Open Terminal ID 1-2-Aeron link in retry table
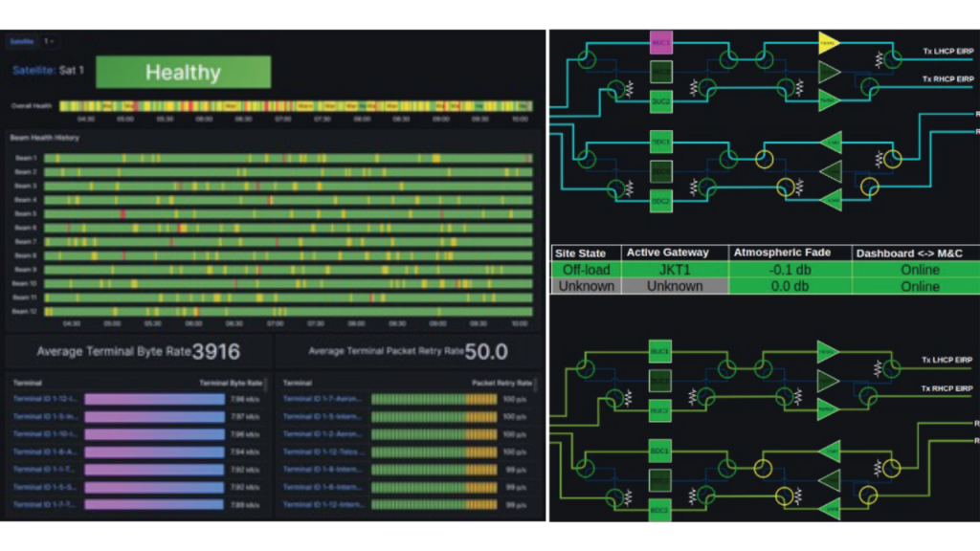The image size is (980, 551). [x=323, y=433]
